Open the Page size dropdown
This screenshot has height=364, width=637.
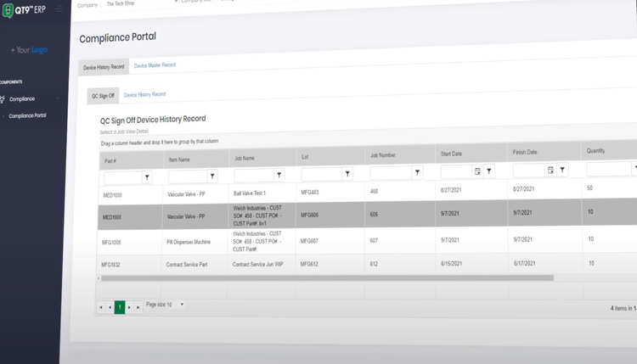(x=181, y=304)
